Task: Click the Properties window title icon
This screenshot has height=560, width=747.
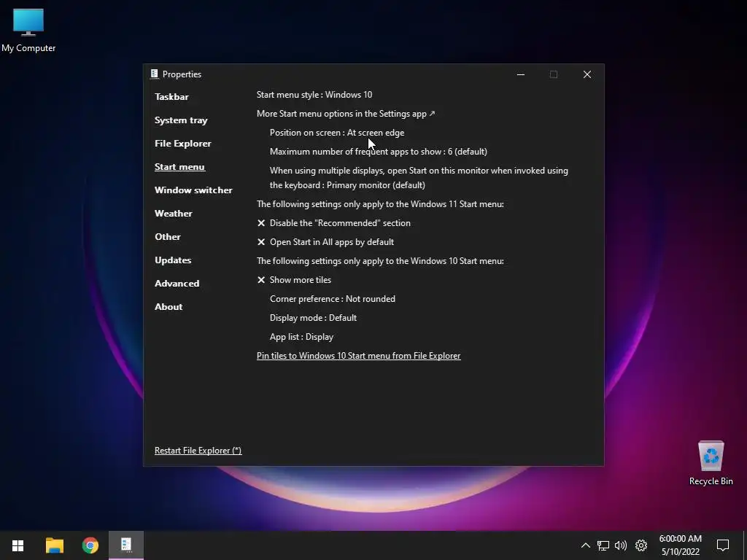Action: [x=155, y=74]
